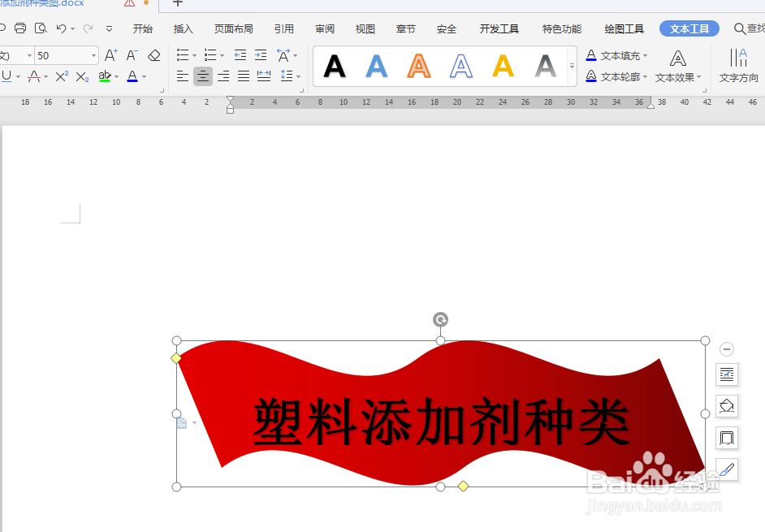Viewport: 765px width, 532px height.
Task: Open customize quick access toolbar dropdown
Action: (110, 28)
